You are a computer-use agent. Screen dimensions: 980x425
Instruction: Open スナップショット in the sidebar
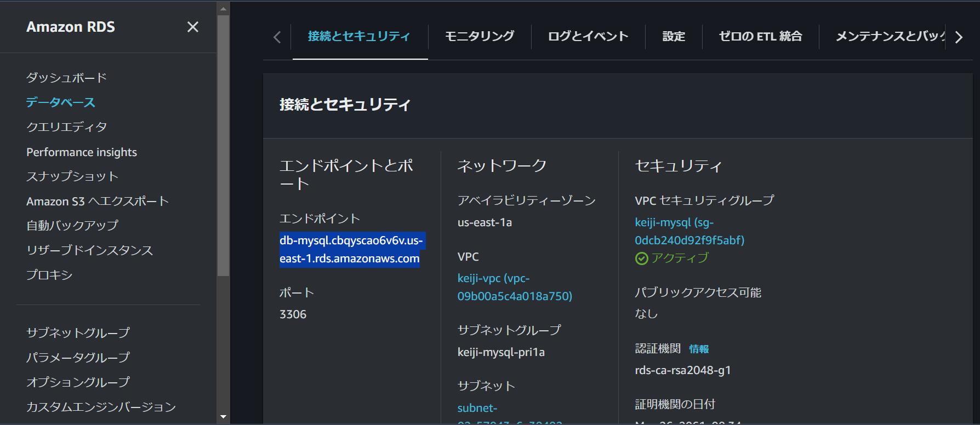(72, 176)
